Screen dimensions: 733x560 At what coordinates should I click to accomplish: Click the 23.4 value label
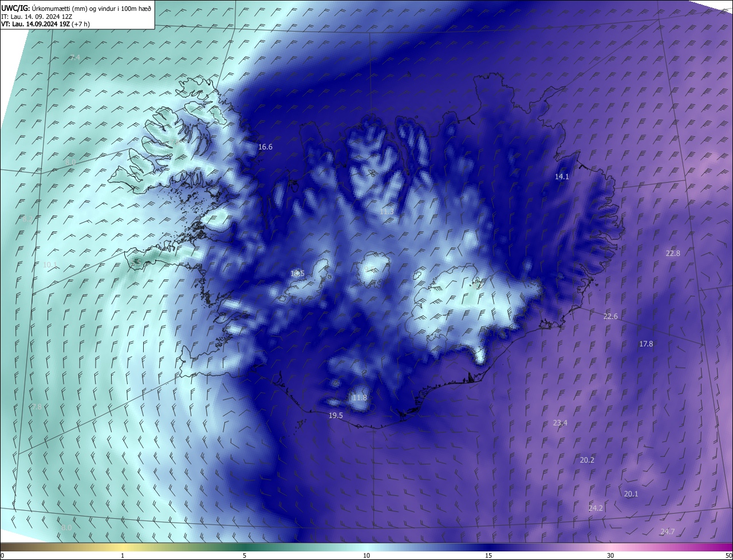click(560, 423)
